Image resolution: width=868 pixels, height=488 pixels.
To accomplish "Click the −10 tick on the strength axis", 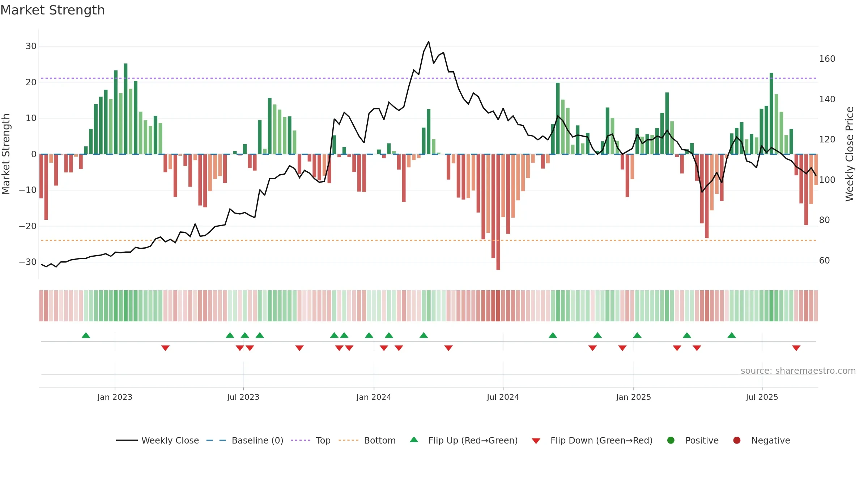I will pos(27,190).
